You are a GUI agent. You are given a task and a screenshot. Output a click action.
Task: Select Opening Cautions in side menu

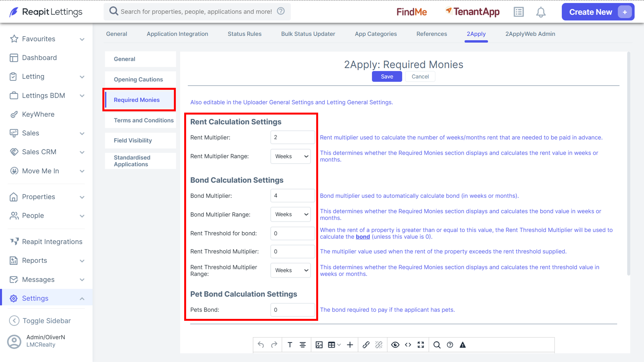[140, 79]
